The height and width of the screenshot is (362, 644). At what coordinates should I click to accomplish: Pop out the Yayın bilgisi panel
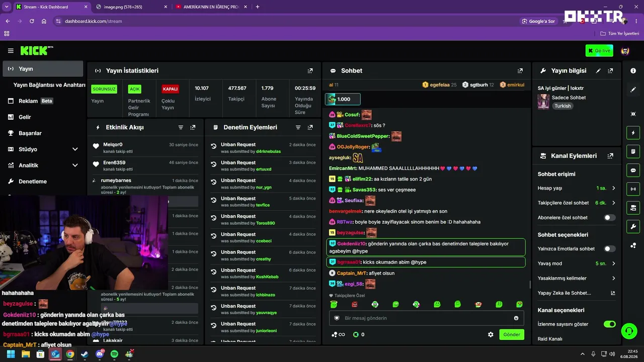pos(610,71)
